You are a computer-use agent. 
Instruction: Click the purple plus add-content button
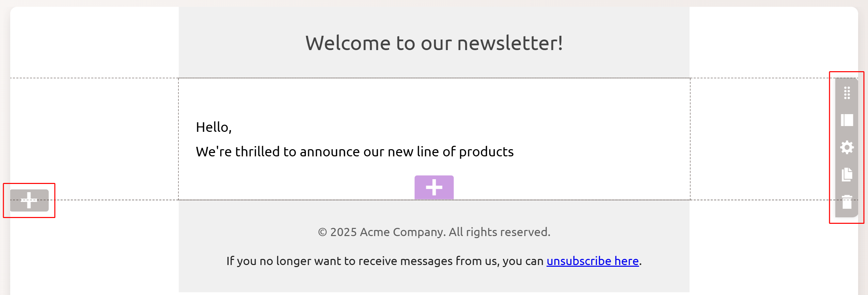(x=434, y=187)
